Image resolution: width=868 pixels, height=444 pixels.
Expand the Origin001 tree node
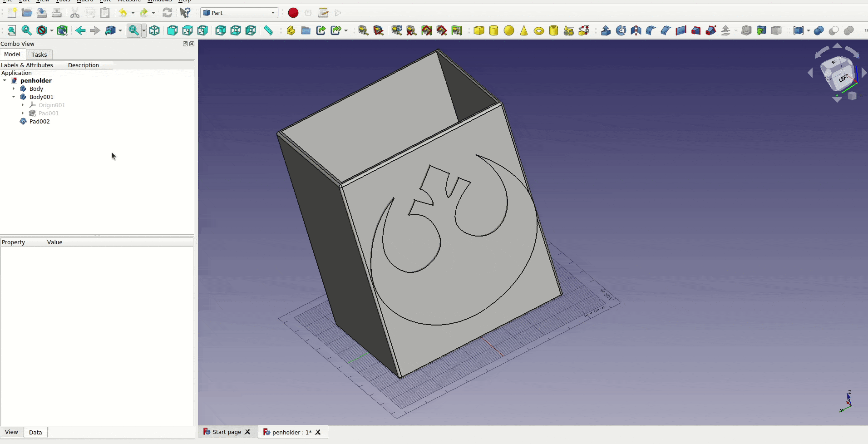[x=23, y=105]
